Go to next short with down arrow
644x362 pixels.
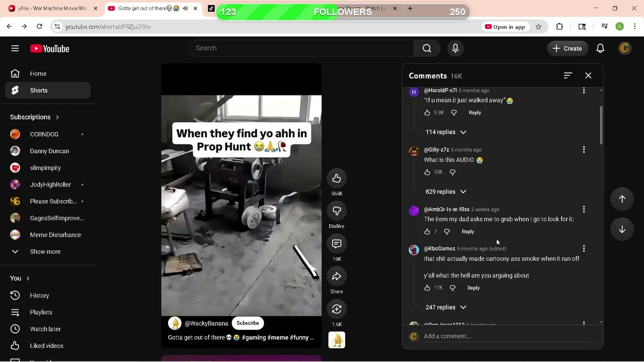pyautogui.click(x=622, y=229)
